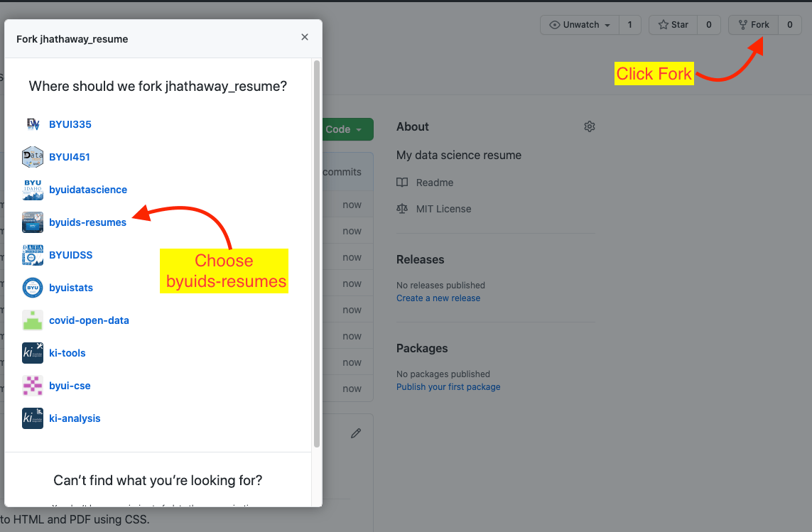Viewport: 812px width, 532px height.
Task: Click the ki-analysis organization avatar
Action: click(33, 418)
